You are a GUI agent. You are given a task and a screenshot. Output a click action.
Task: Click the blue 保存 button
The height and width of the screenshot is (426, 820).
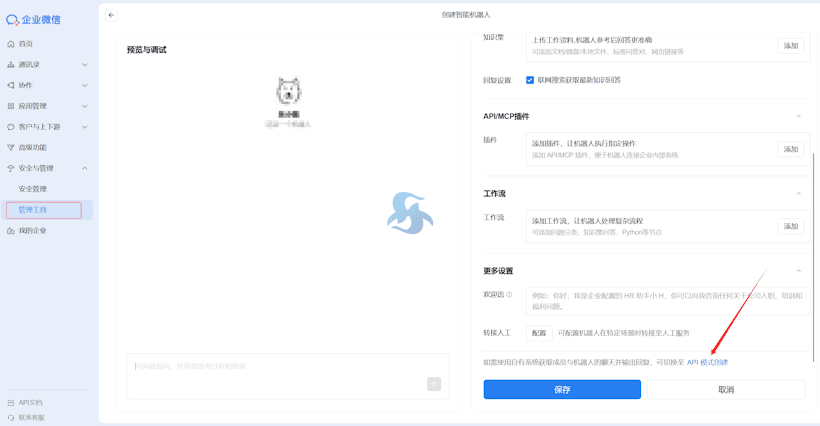562,389
